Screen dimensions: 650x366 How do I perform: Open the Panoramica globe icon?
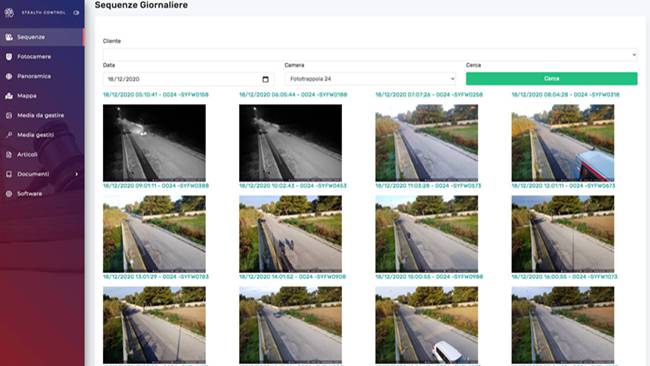(x=9, y=76)
